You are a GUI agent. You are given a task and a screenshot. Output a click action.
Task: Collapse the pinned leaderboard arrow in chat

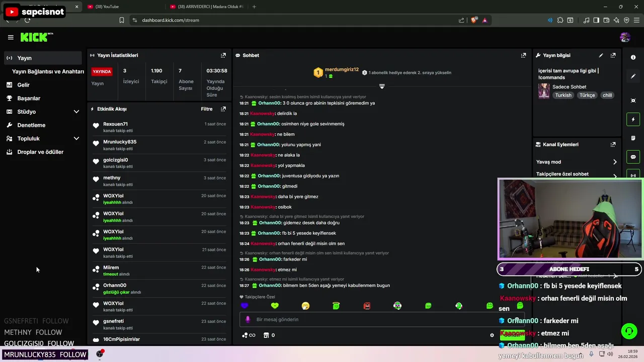(382, 86)
